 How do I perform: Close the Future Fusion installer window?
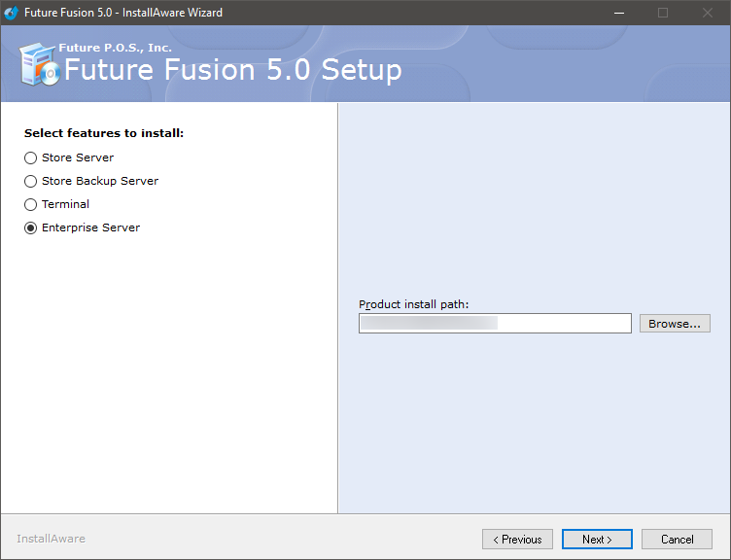[x=708, y=13]
